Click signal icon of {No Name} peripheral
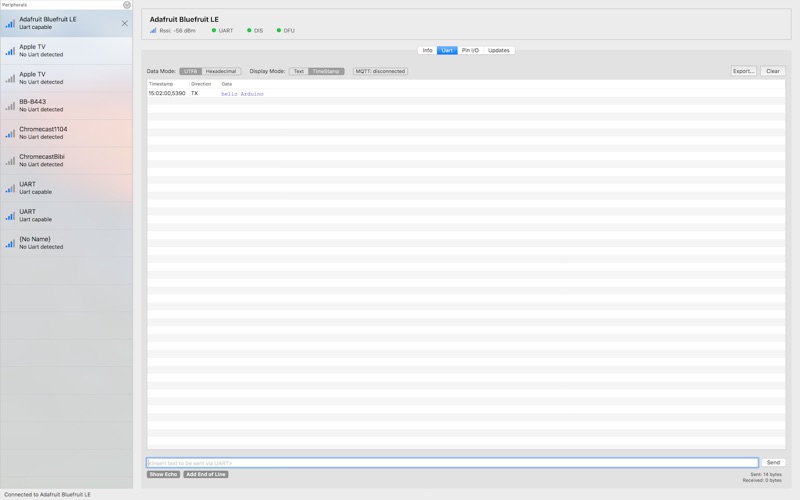Viewport: 800px width, 500px height. coord(10,243)
